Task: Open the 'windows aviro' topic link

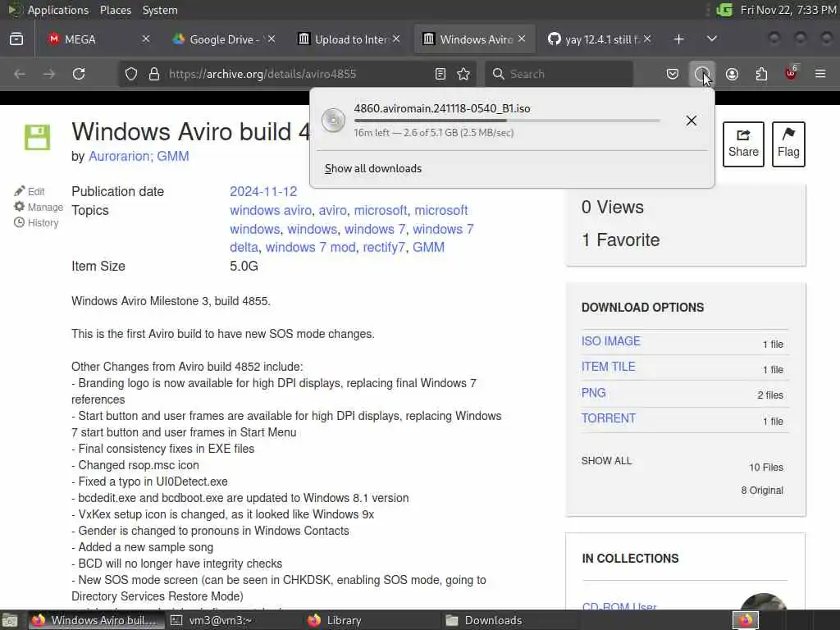Action: (x=271, y=211)
